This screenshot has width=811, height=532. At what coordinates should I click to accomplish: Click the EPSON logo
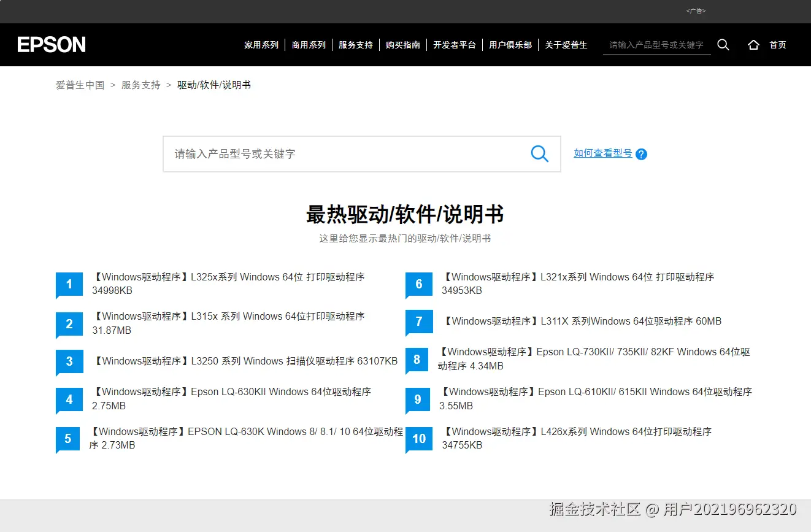tap(52, 44)
